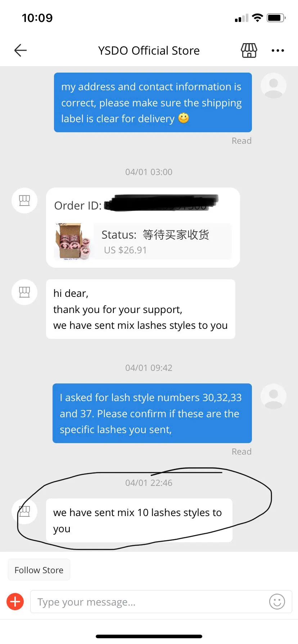Tap the blue message about shipping label
This screenshot has height=644, width=298.
pos(153,102)
